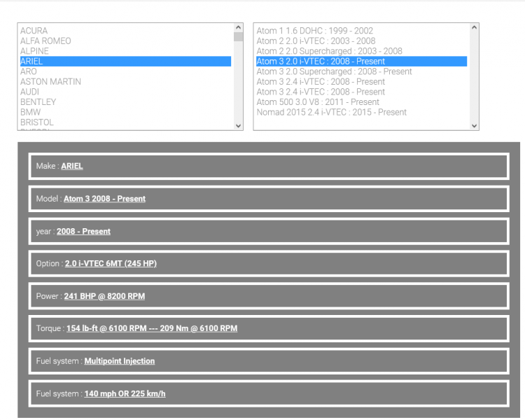Click model list scroll up arrow
Screen dimensions: 525x420
pyautogui.click(x=474, y=27)
